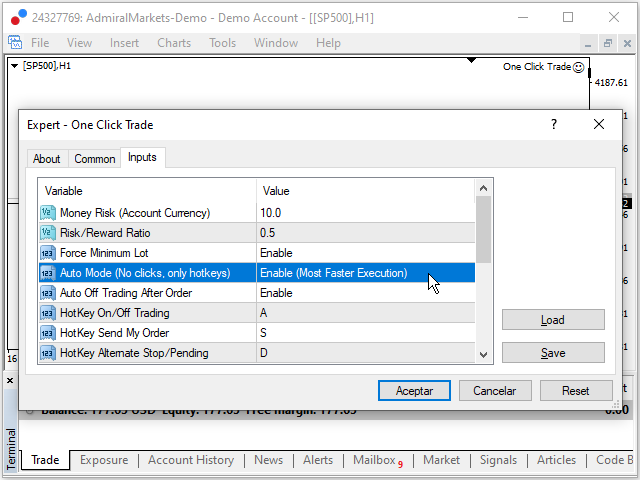640x480 pixels.
Task: Click the icon beside HotKey Alternate Stop/Pending
Action: 48,353
